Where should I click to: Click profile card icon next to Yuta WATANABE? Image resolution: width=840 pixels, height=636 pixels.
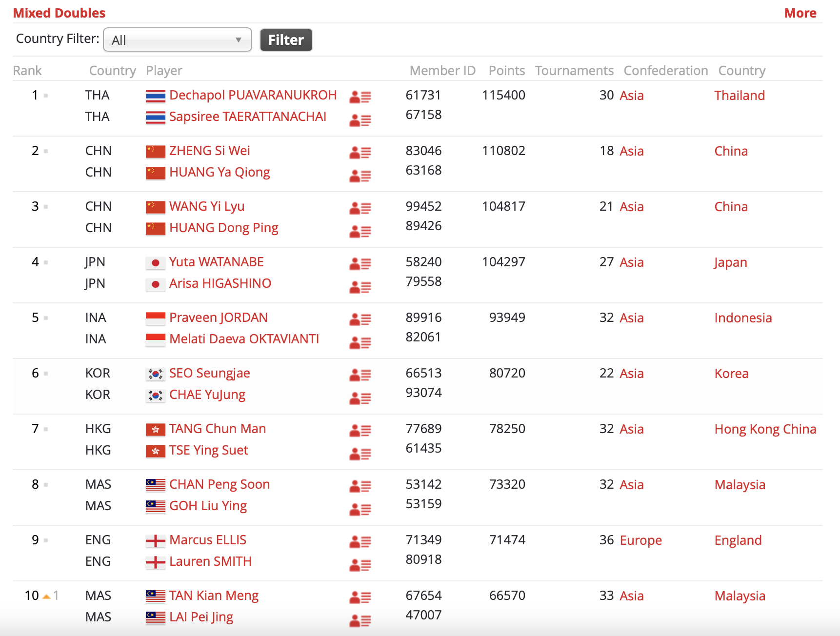point(360,264)
